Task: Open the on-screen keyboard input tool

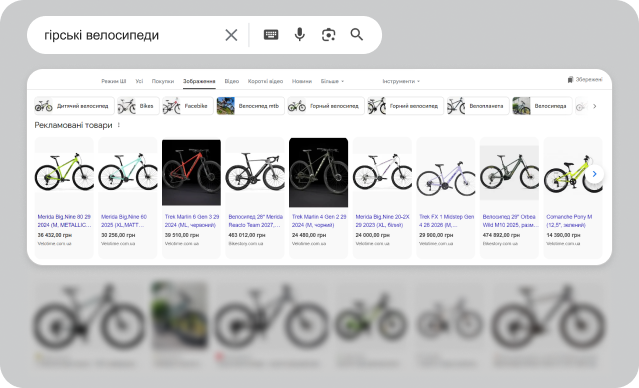Action: [271, 35]
